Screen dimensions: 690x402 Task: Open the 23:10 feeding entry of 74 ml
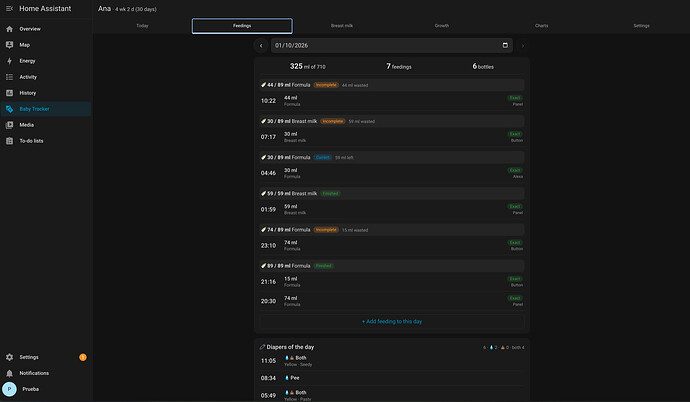tap(392, 245)
